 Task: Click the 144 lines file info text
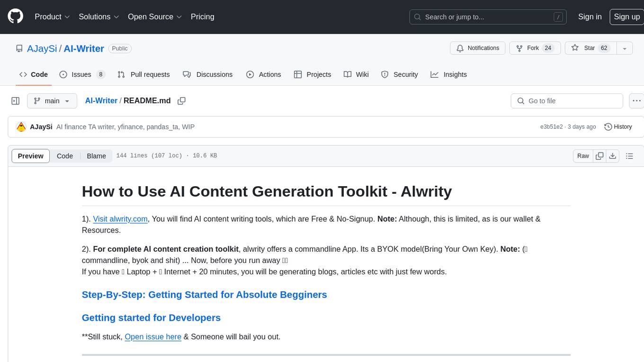pyautogui.click(x=167, y=156)
